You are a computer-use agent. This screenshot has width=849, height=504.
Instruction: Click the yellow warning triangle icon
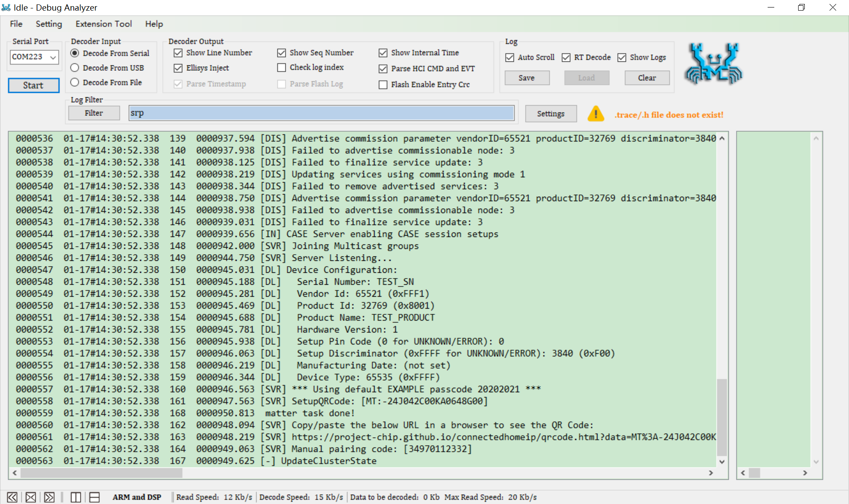point(596,114)
